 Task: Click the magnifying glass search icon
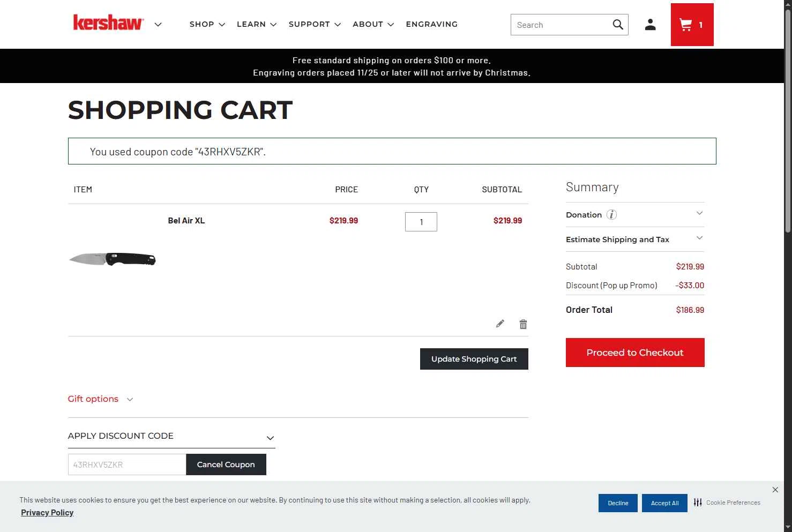point(618,25)
